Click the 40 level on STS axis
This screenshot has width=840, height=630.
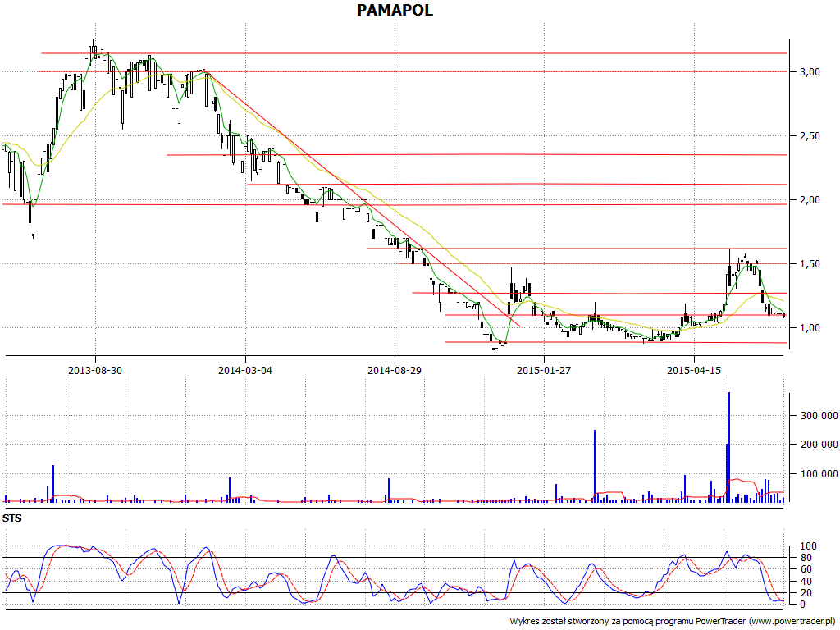point(806,582)
